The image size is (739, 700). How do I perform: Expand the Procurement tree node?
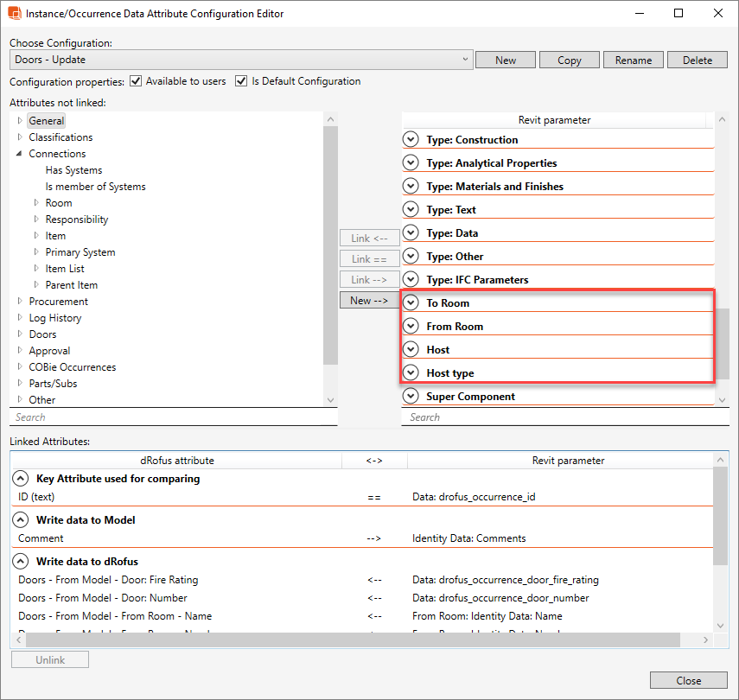coord(20,302)
